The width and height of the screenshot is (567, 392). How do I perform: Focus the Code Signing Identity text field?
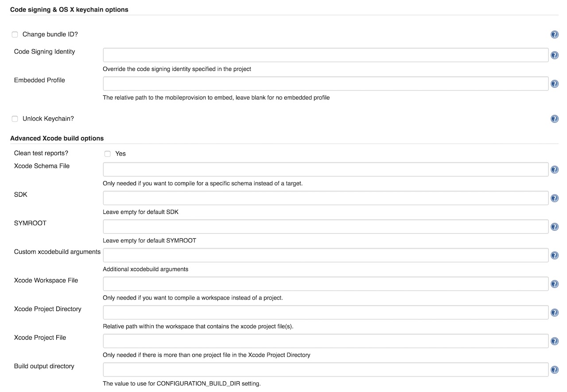326,55
